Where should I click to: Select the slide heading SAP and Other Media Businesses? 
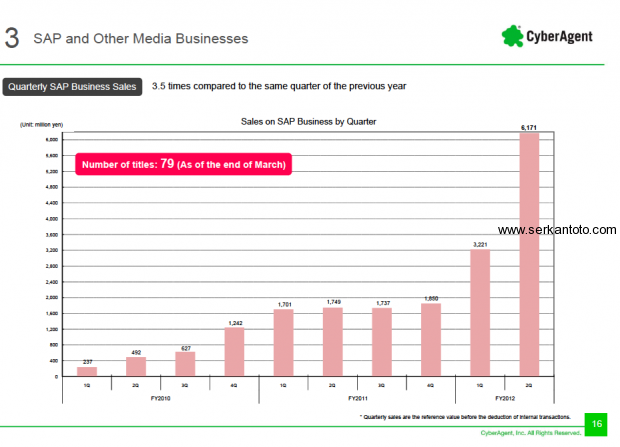coord(141,38)
